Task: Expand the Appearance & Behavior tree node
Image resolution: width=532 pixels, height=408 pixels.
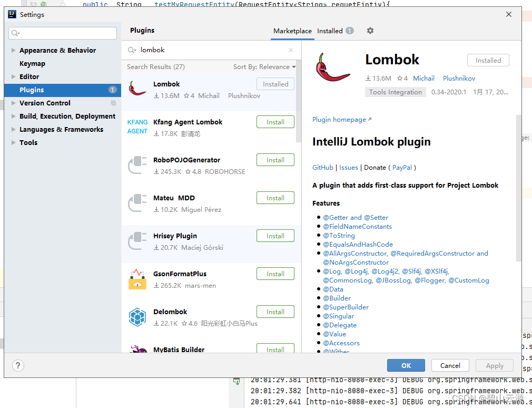Action: pos(13,50)
